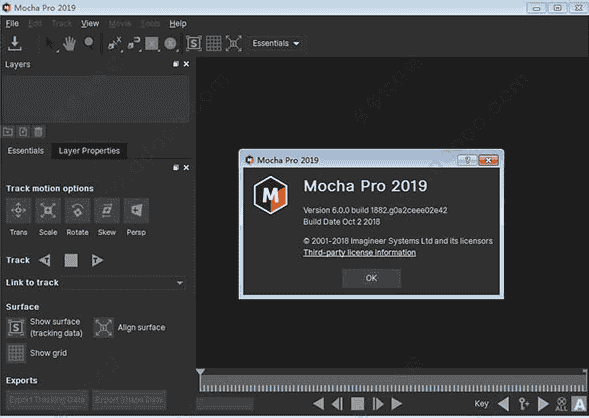This screenshot has height=418, width=589.
Task: Toggle Scale track motion option
Action: (x=48, y=211)
